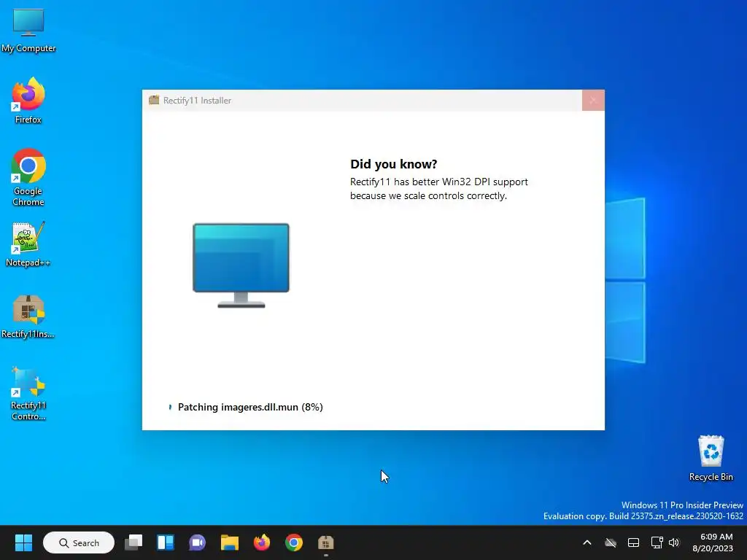Viewport: 747px width, 560px height.
Task: Click the Rectify11 Installer title bar icon
Action: [x=154, y=100]
